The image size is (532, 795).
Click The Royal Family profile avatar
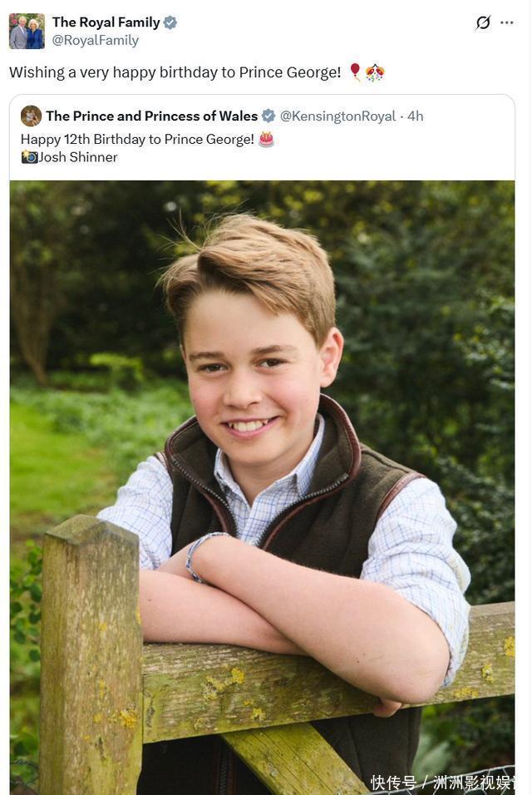click(x=27, y=31)
